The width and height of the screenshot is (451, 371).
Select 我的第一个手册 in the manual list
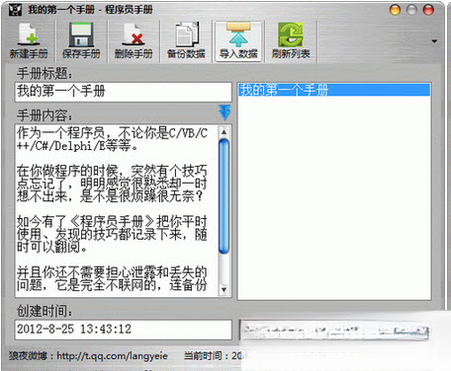coord(334,90)
